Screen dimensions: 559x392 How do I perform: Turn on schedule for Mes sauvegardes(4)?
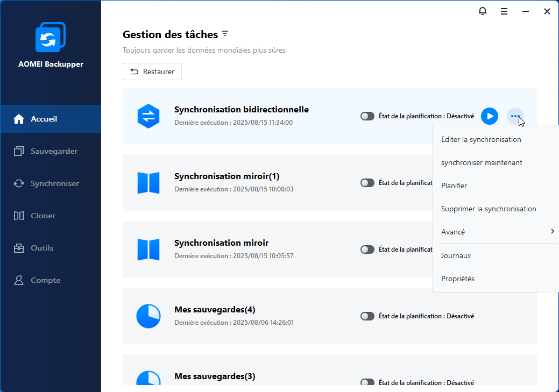pos(367,316)
